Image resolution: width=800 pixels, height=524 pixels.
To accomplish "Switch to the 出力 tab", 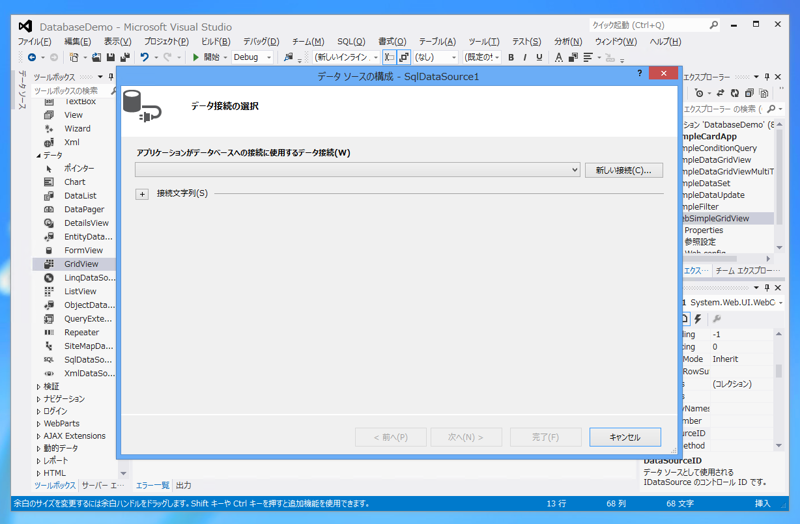I will (184, 485).
